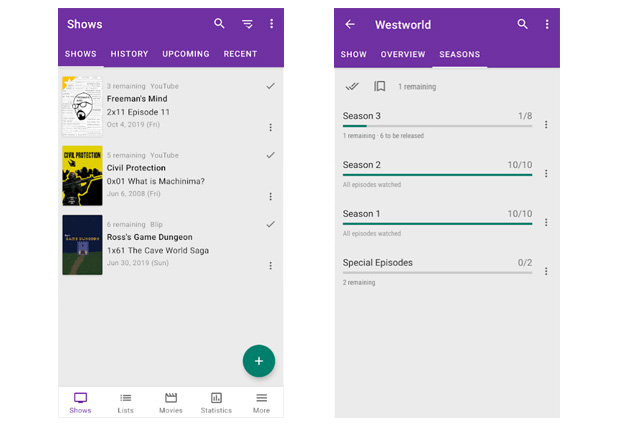Open the Freeman's Mind poster thumbnail
The width and height of the screenshot is (620, 426).
[x=82, y=106]
